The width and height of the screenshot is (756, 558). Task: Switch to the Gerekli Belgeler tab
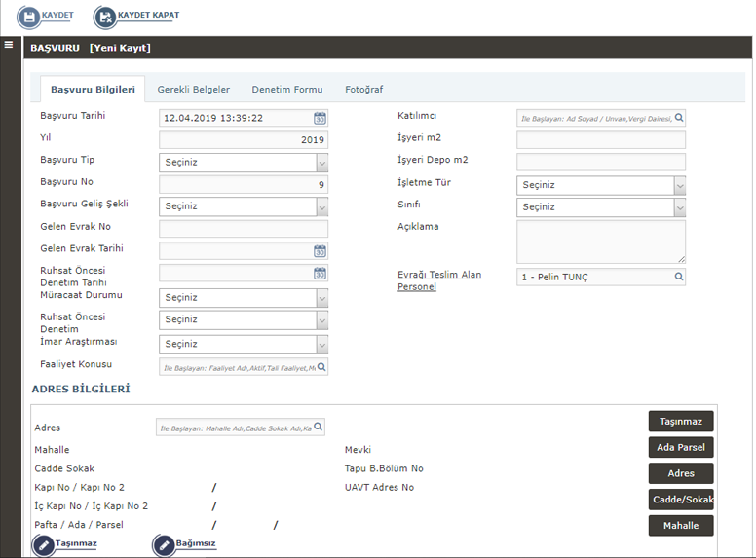tap(194, 90)
